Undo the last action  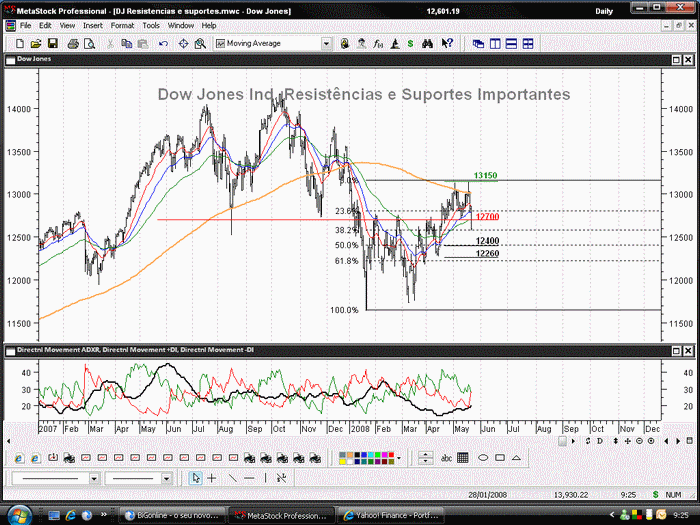[163, 44]
